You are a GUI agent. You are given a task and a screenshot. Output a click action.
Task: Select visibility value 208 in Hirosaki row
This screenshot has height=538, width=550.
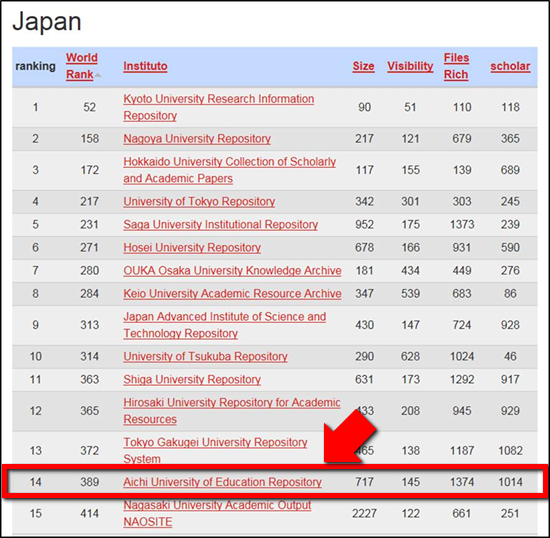pos(410,411)
